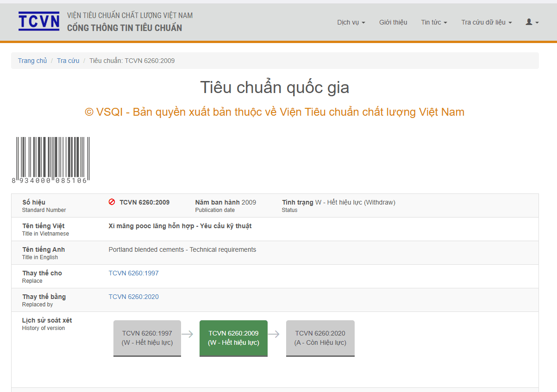Image resolution: width=557 pixels, height=392 pixels.
Task: Expand the Tin tức dropdown menu
Action: (434, 22)
